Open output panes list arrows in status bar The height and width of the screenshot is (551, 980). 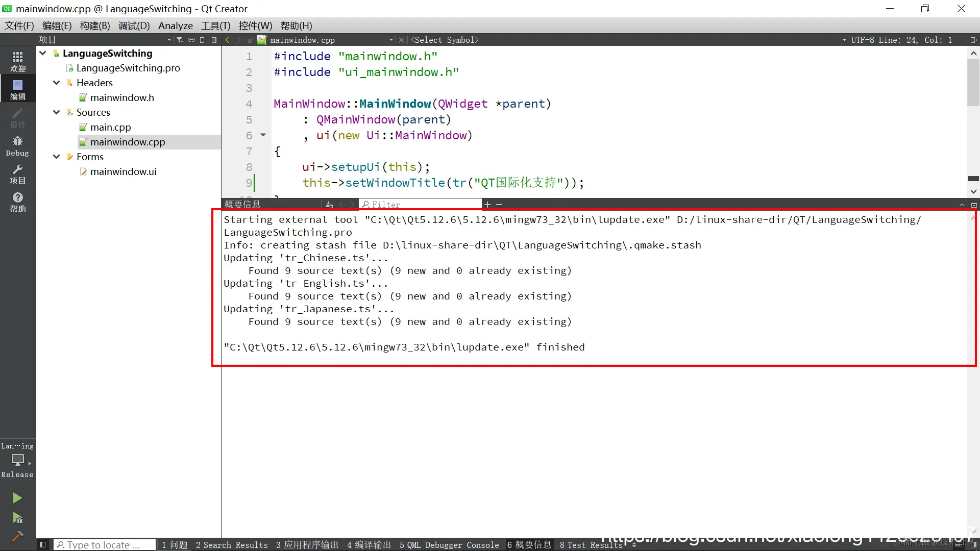(x=634, y=545)
